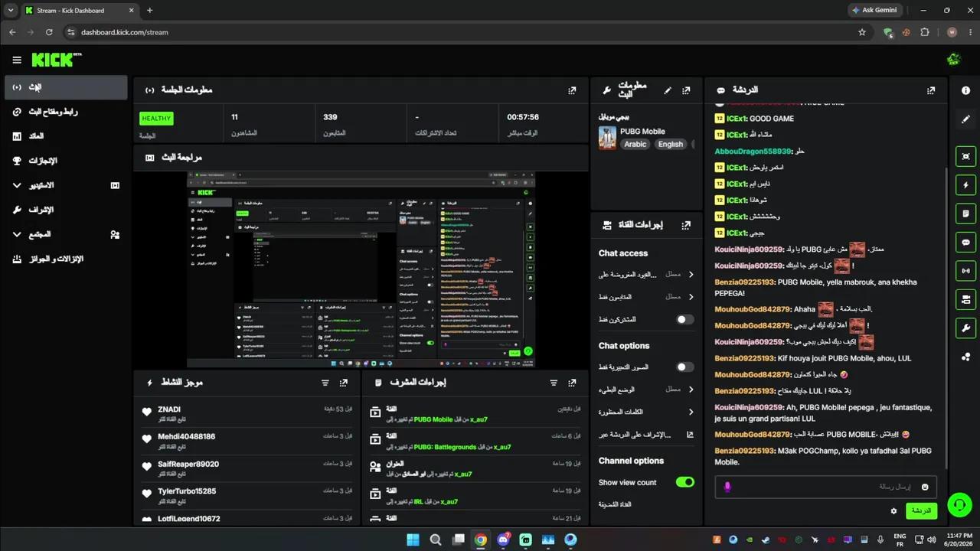Viewport: 980px width, 551px height.
Task: Pop out the الدردشة chat panel
Action: (x=931, y=90)
